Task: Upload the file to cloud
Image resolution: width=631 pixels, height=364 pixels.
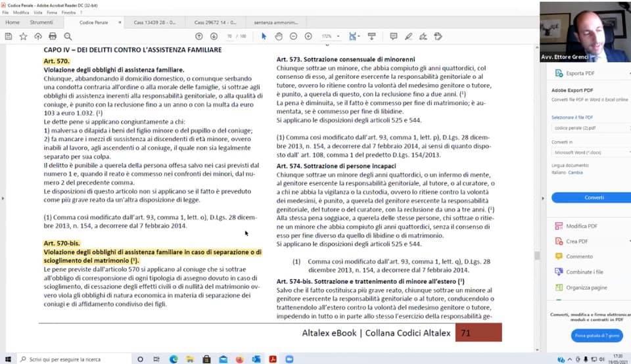Action: click(x=38, y=36)
